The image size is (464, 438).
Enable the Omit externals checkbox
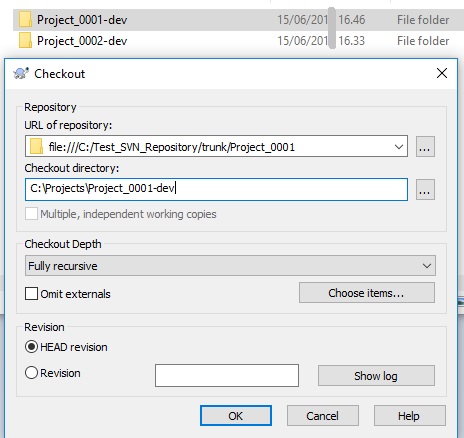31,294
